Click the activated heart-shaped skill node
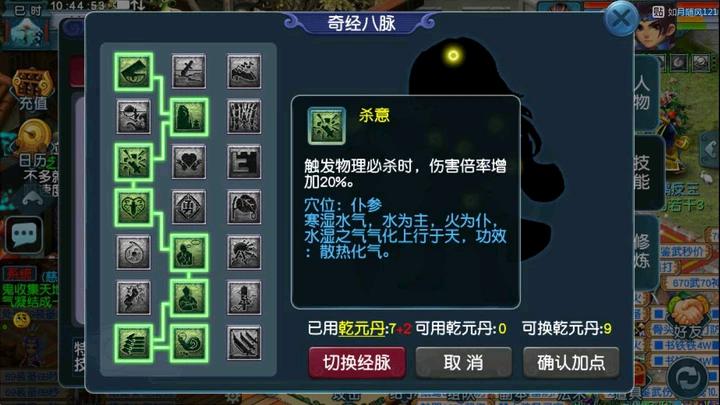This screenshot has height=405, width=720. [134, 207]
